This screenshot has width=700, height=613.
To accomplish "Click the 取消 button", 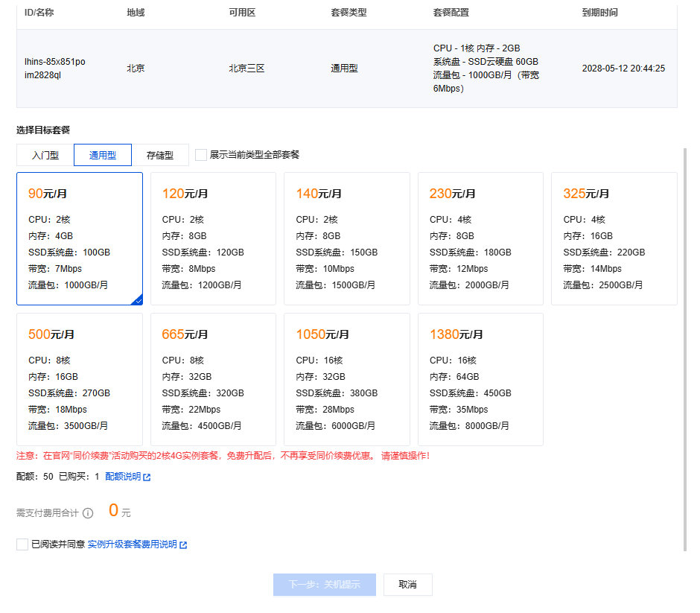I will tap(407, 585).
